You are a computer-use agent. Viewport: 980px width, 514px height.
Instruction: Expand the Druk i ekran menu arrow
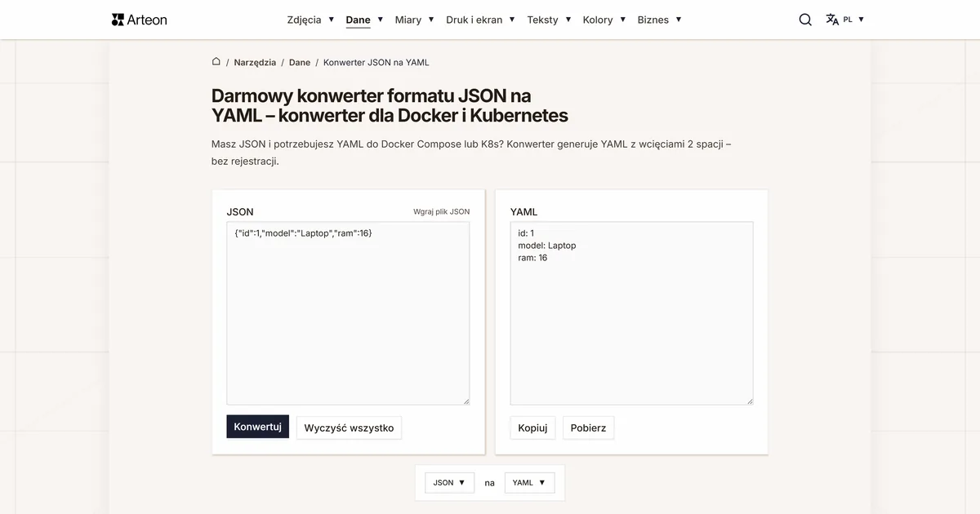pyautogui.click(x=512, y=20)
